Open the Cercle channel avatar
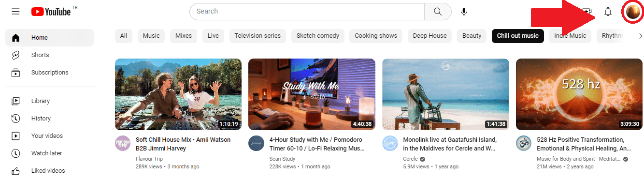This screenshot has width=644, height=180. (x=390, y=143)
